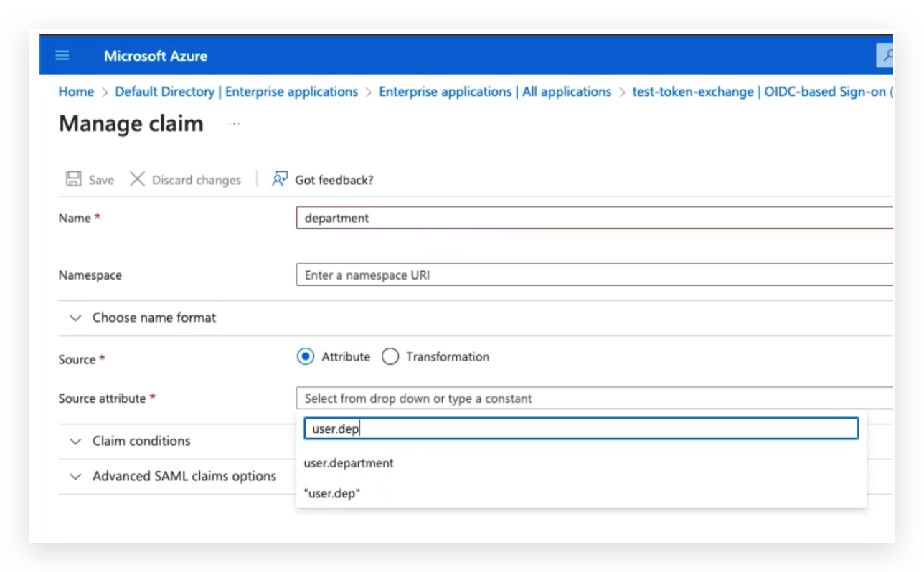Click the Manage claim heading
The height and width of the screenshot is (572, 924).
tap(131, 123)
